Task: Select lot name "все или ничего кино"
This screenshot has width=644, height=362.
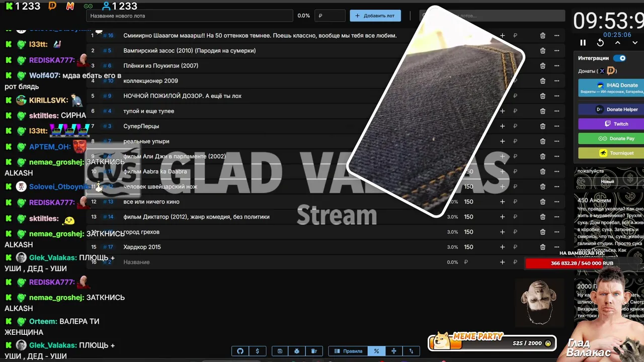Action: tap(151, 202)
